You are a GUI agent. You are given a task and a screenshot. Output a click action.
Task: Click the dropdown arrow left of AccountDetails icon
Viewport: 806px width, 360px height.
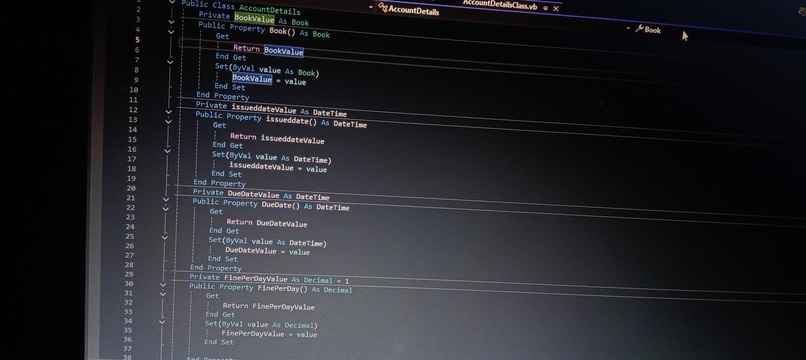click(x=371, y=7)
